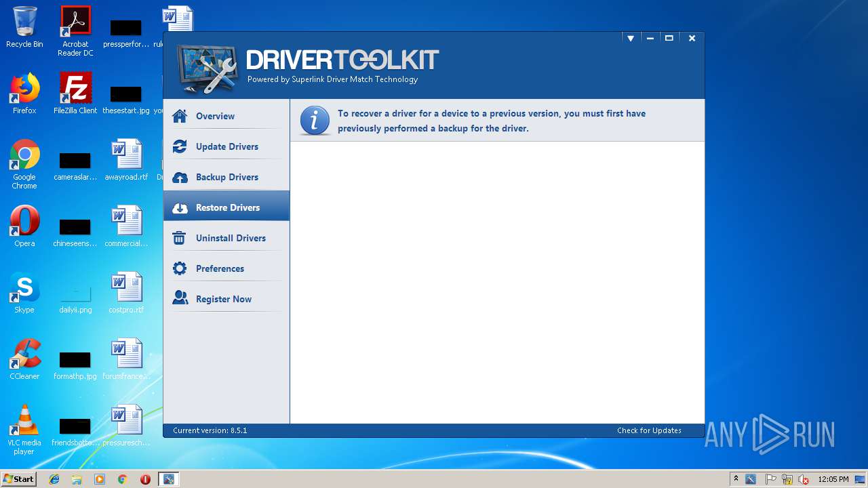Maximize the Driver Toolkit window

(669, 39)
